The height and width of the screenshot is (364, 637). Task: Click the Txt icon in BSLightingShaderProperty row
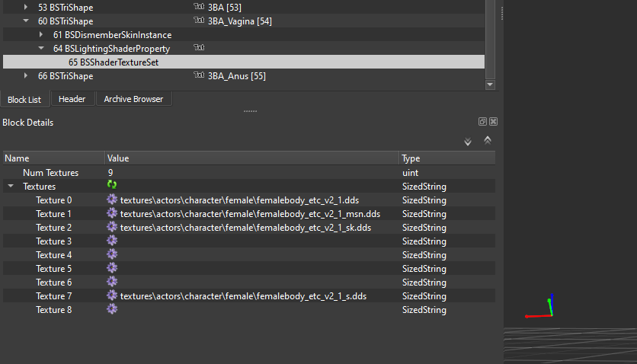[x=199, y=48]
